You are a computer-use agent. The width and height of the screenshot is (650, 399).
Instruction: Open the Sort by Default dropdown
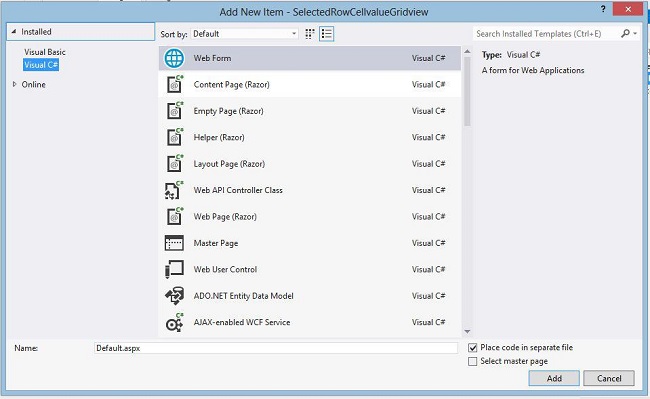(245, 34)
